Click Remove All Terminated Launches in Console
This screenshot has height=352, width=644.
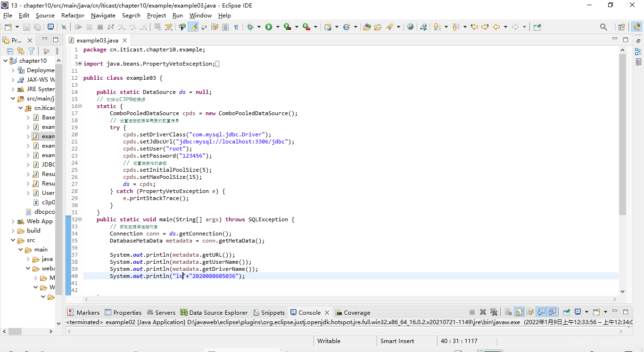[x=494, y=312]
